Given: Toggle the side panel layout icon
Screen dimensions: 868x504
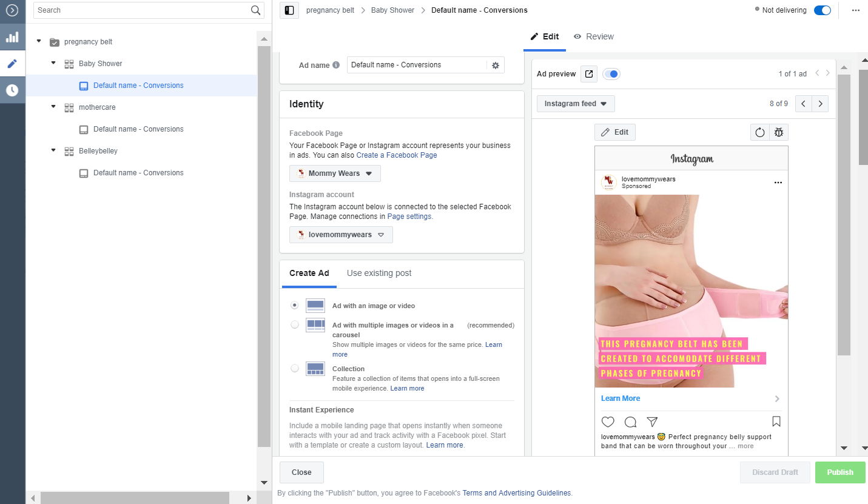Looking at the screenshot, I should 289,10.
